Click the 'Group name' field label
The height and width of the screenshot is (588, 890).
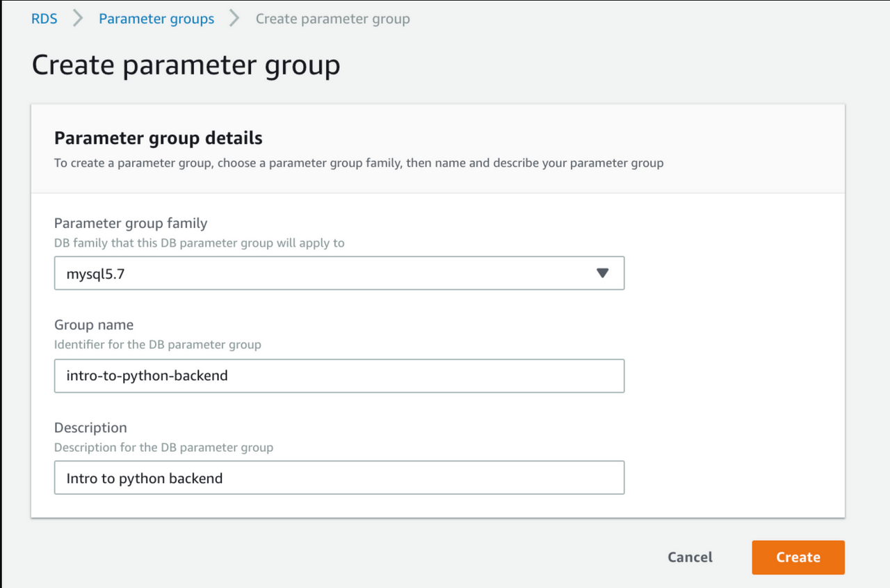point(94,325)
